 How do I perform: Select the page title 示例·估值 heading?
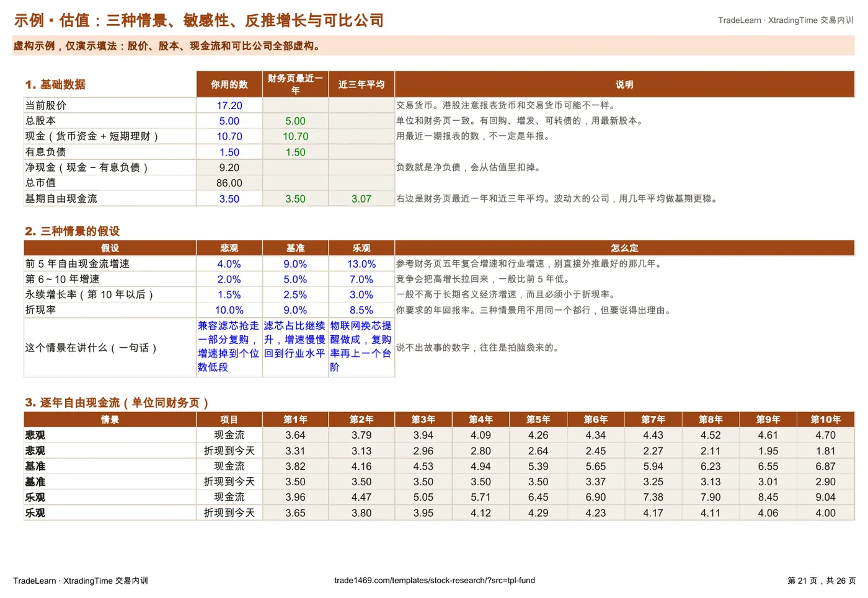pyautogui.click(x=199, y=20)
